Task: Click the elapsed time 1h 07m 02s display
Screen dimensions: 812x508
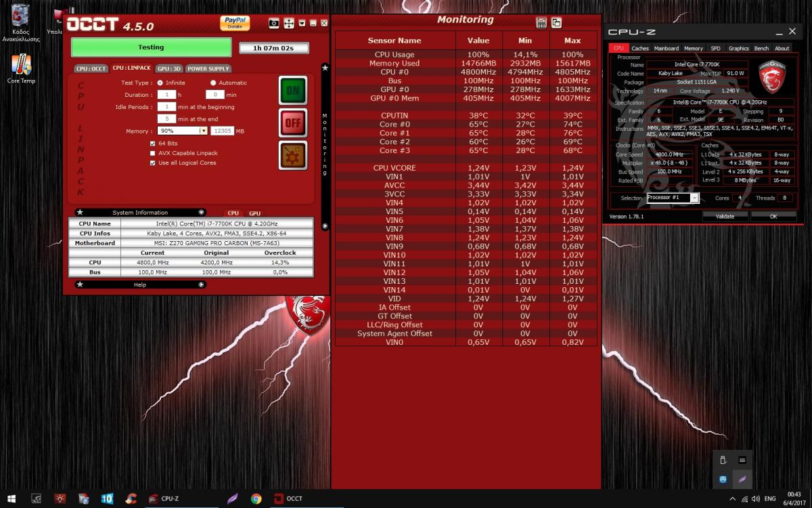Action: [x=274, y=48]
